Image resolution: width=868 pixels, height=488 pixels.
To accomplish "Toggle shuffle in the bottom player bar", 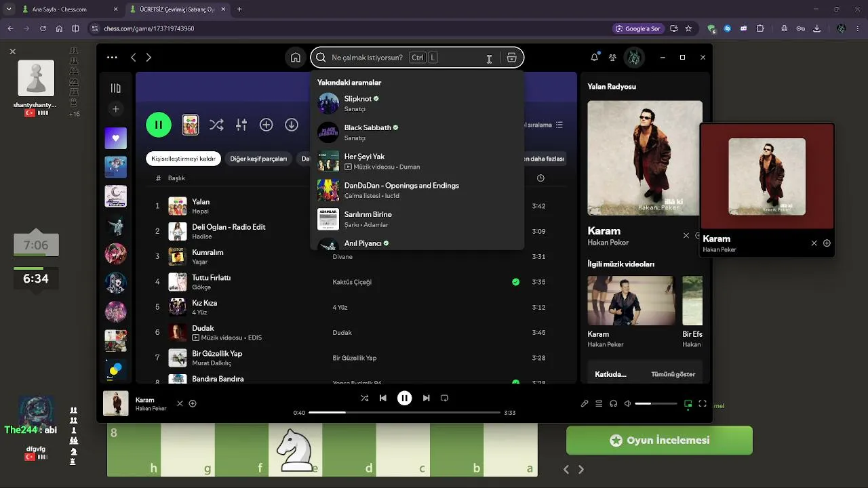I will pyautogui.click(x=365, y=398).
